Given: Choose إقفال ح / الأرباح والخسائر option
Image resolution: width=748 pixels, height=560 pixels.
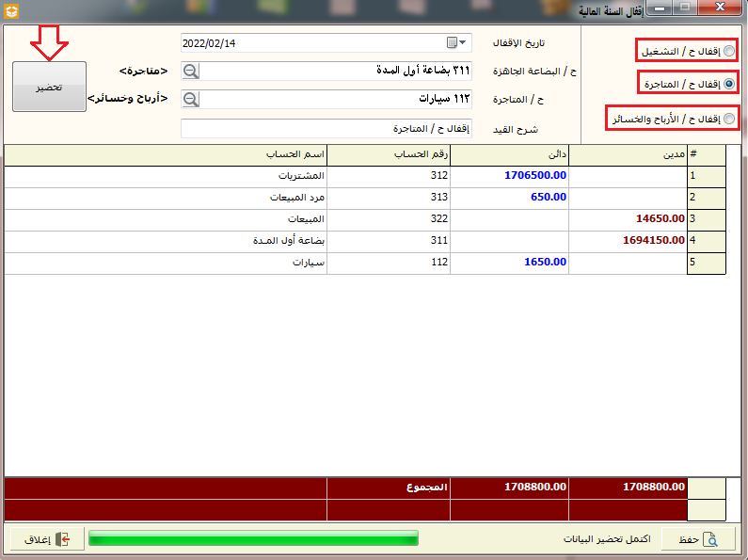Looking at the screenshot, I should pos(729,119).
